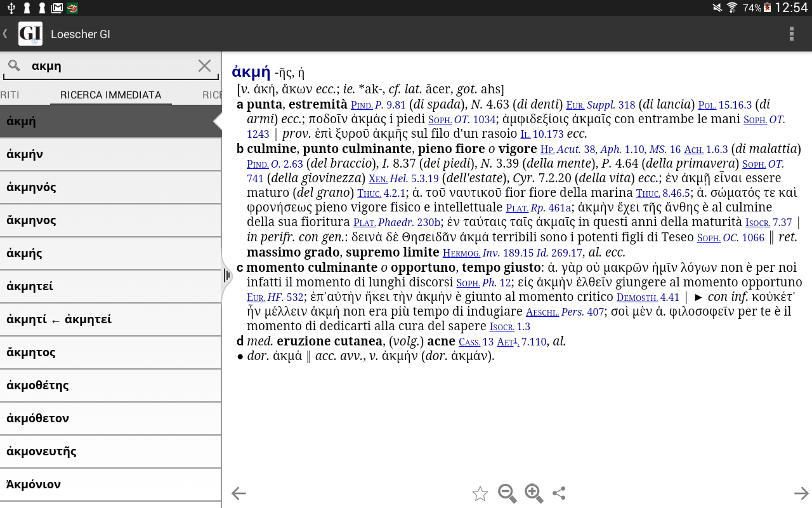
Task: Tap the USB connection notification icon
Action: [11, 8]
